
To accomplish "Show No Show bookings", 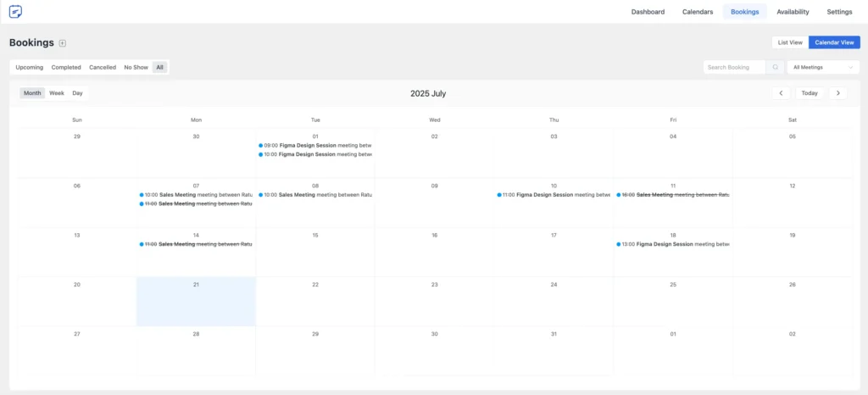I will [136, 67].
